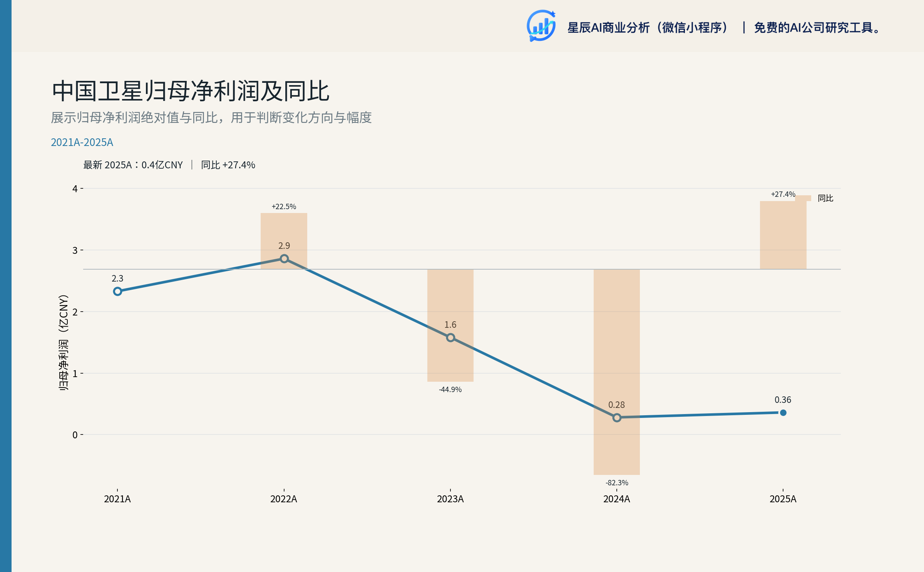Click the chart title 中国卫星归母净利润及同比
This screenshot has height=572, width=924.
tap(191, 91)
